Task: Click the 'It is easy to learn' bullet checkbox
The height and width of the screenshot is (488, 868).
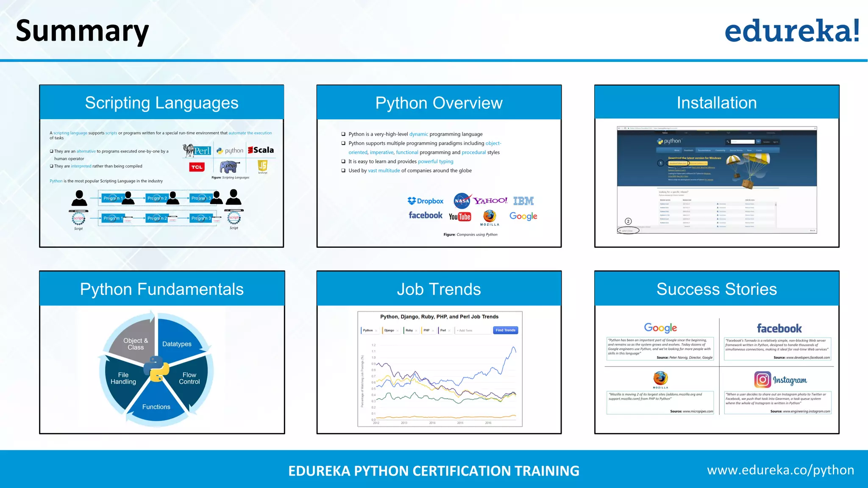Action: point(343,161)
